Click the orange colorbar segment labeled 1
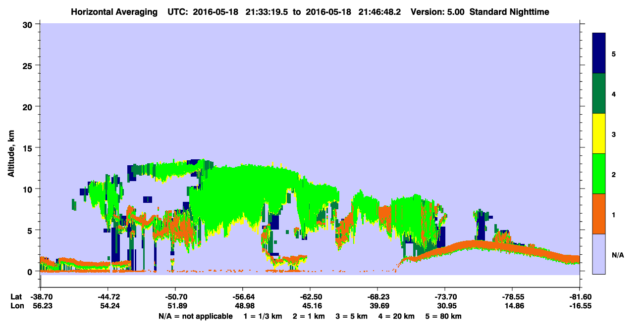 [599, 214]
